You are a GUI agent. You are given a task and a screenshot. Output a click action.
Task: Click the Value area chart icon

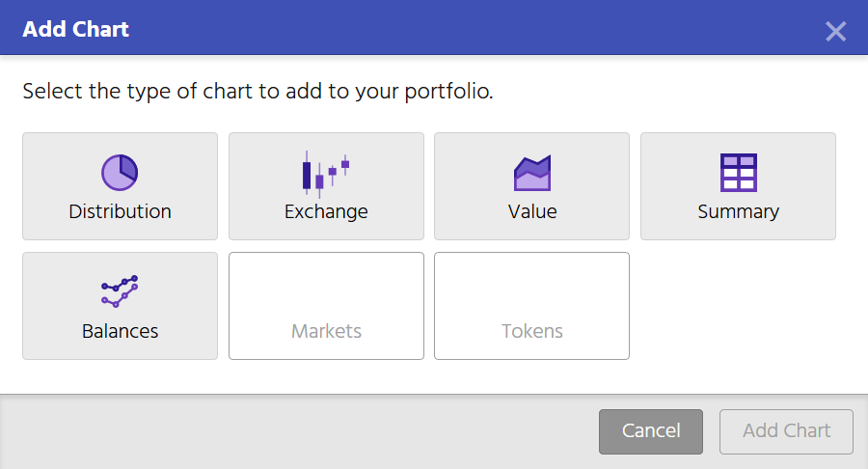pos(531,173)
